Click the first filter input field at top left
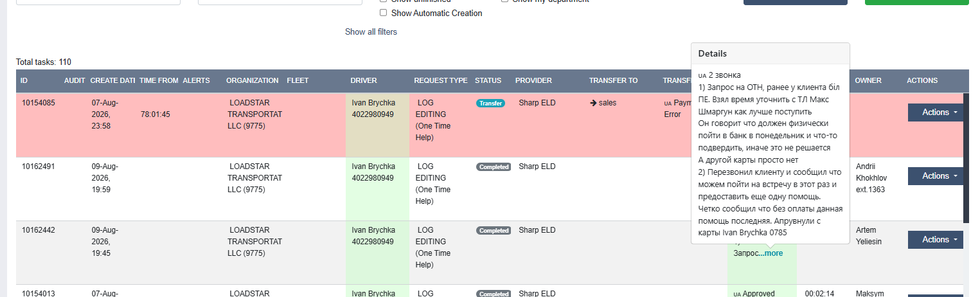 [98, 2]
